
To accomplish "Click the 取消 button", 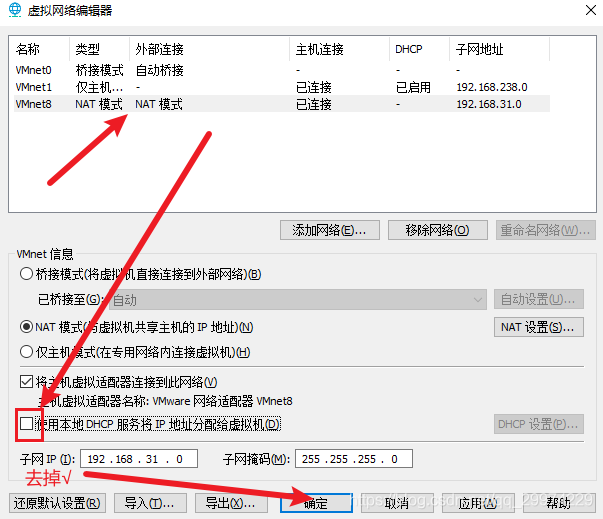I will click(397, 503).
